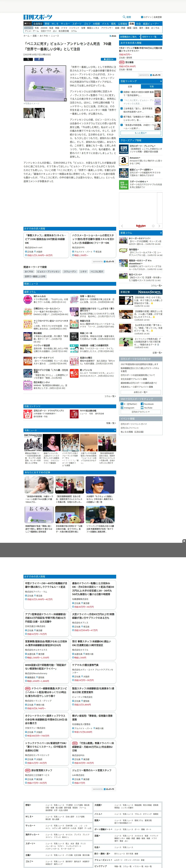This screenshot has height=868, width=186.
Task: Click the search magnifier icon in header
Action: click(124, 17)
